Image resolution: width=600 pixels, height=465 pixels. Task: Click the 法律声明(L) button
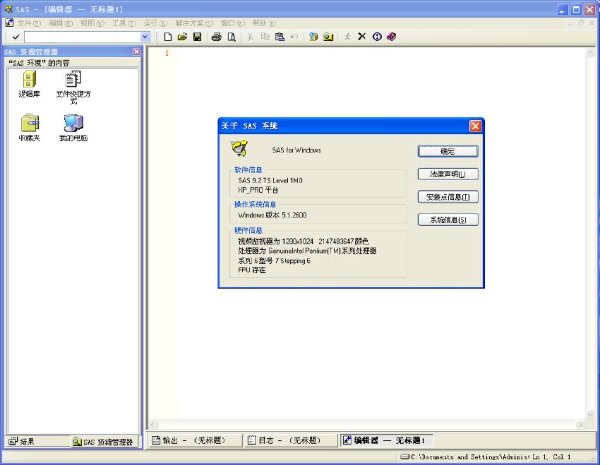click(x=448, y=174)
